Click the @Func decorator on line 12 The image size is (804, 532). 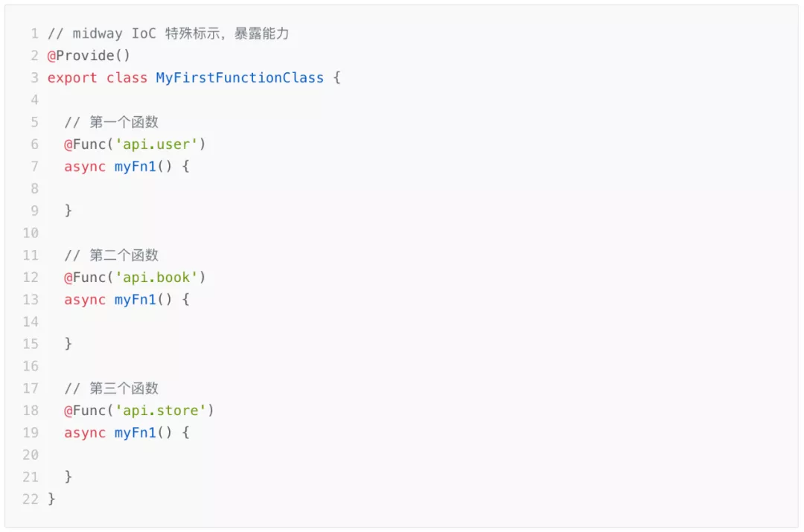85,278
